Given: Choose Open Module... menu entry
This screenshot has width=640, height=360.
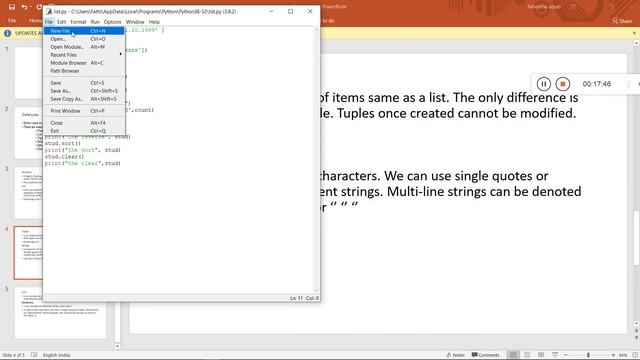Looking at the screenshot, I should [x=84, y=47].
